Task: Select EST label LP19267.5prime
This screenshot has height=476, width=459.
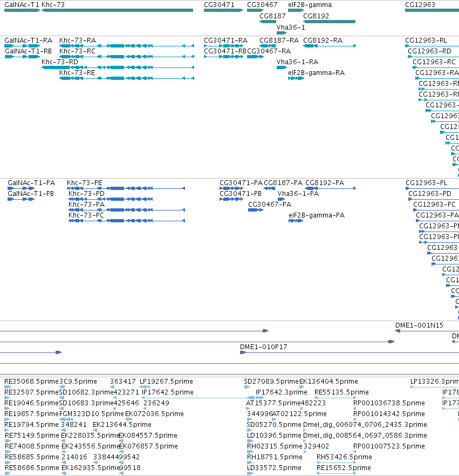Action: [x=166, y=382]
